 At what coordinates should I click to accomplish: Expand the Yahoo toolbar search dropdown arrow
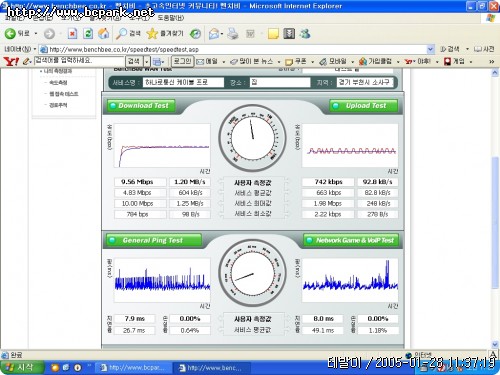147,61
